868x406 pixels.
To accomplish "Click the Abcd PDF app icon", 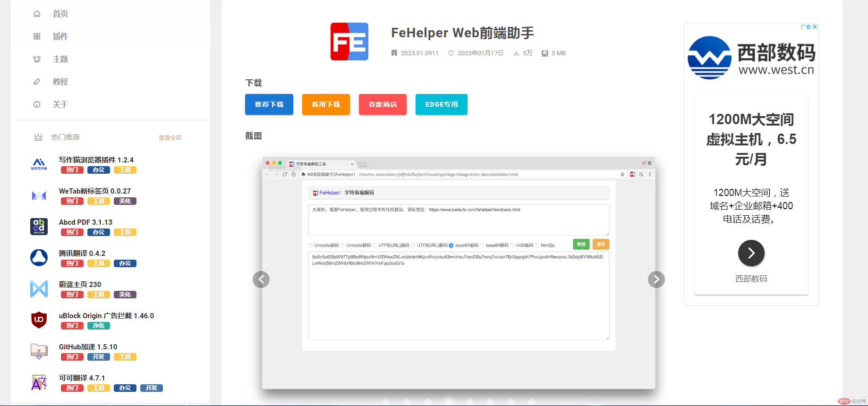I will (39, 227).
